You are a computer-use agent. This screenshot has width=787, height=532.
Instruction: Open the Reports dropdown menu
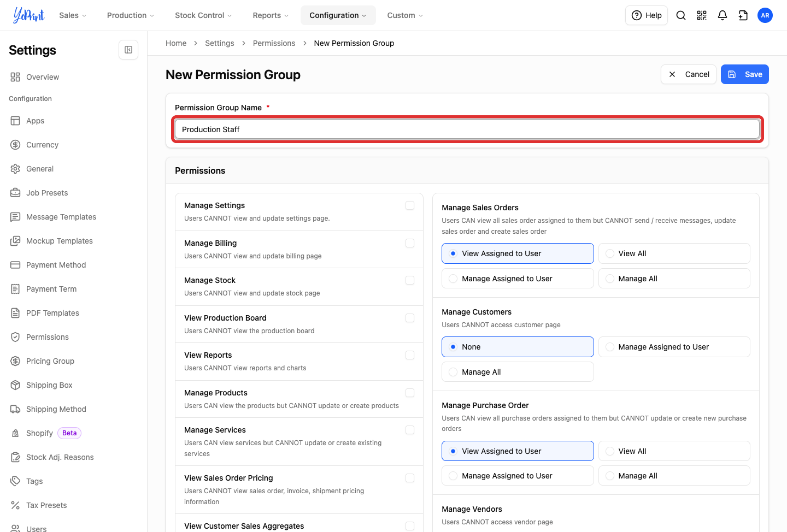pos(271,15)
